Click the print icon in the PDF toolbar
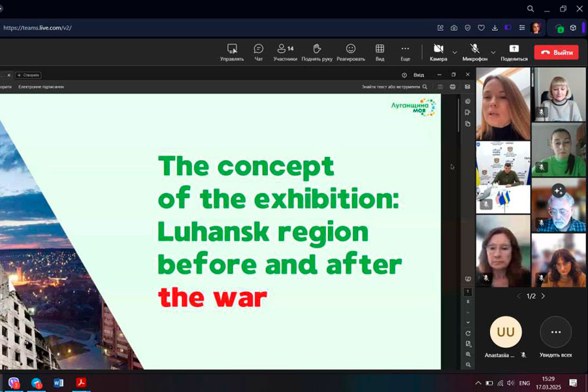Viewport: 588px width, 392px height. [x=453, y=86]
